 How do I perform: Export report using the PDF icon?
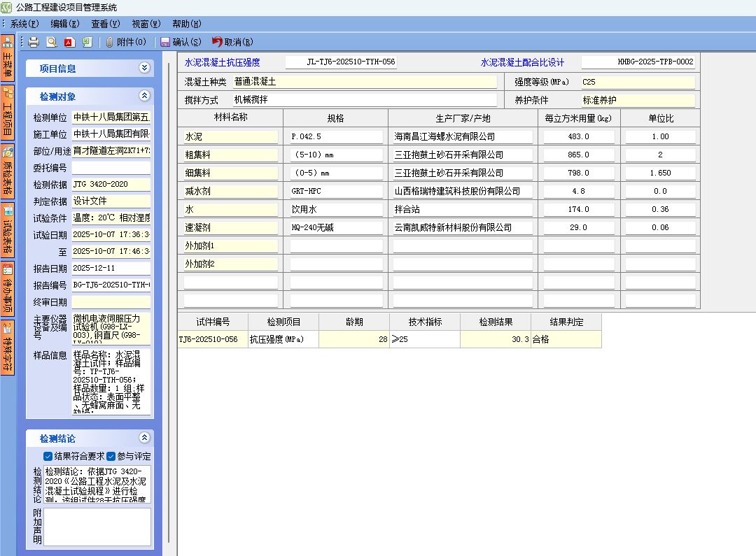click(x=69, y=42)
